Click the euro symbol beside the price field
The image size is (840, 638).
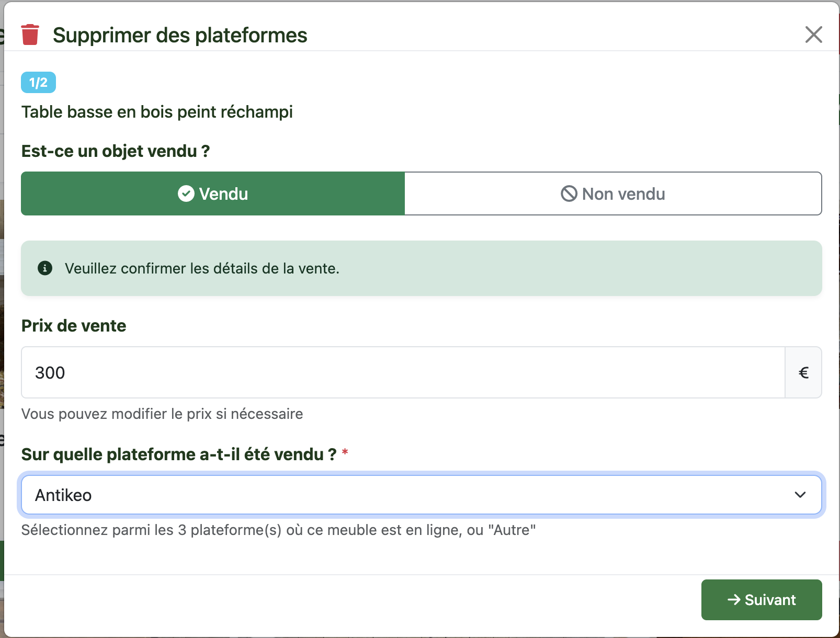tap(803, 372)
